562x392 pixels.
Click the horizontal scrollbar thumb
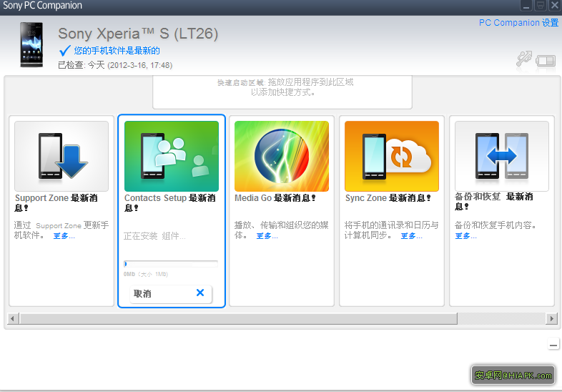(238, 318)
